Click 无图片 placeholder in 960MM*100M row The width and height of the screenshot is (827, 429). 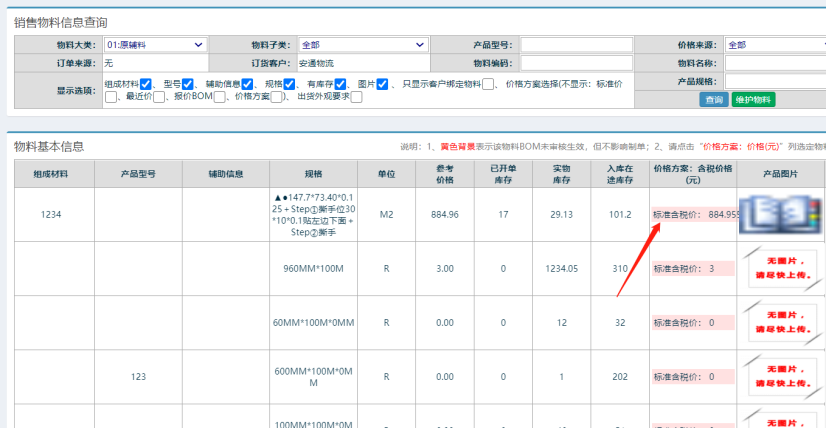click(781, 269)
